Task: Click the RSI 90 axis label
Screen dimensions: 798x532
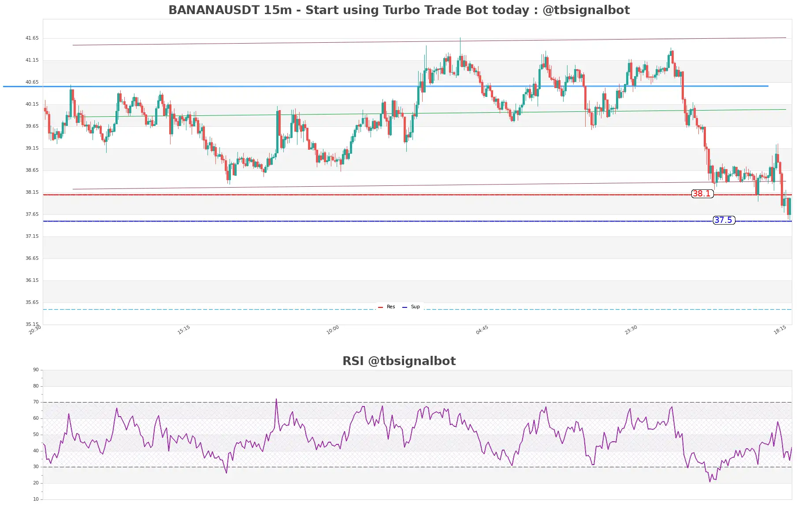Action: (x=36, y=370)
